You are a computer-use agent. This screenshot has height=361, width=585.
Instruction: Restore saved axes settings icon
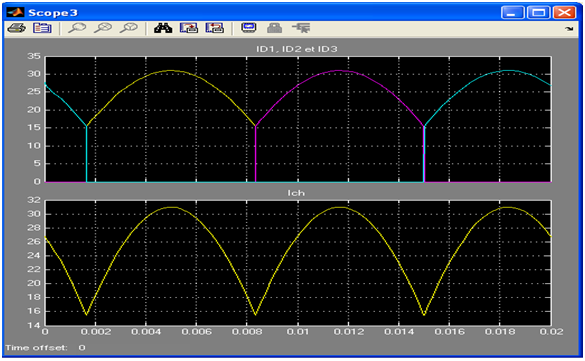(x=215, y=28)
